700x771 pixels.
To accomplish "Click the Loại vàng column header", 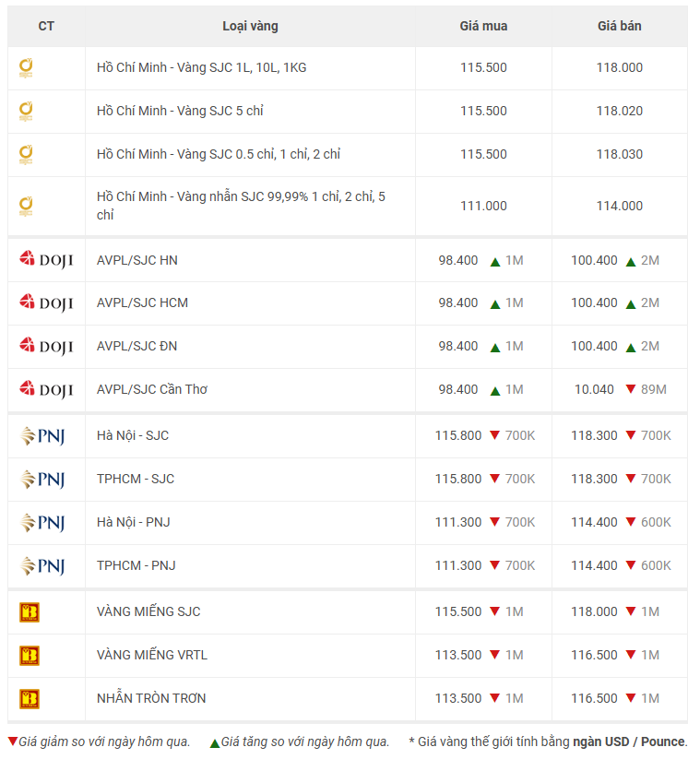I will pos(250,26).
